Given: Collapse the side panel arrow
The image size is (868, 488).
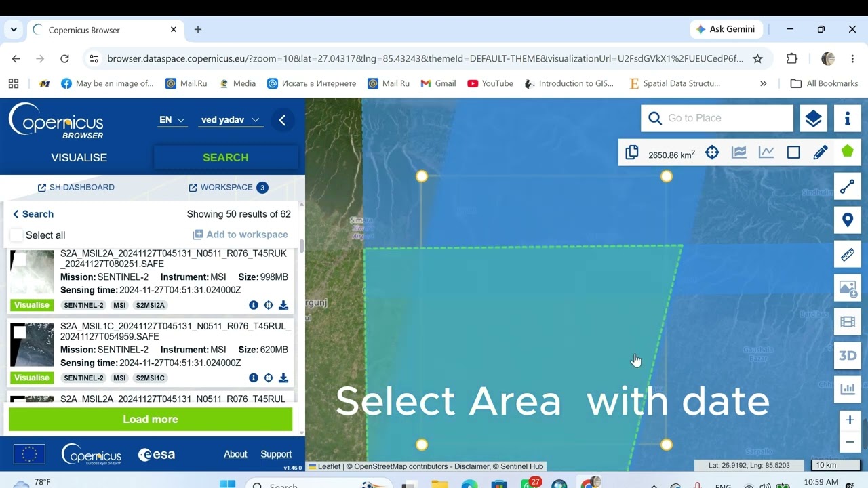Looking at the screenshot, I should (282, 121).
